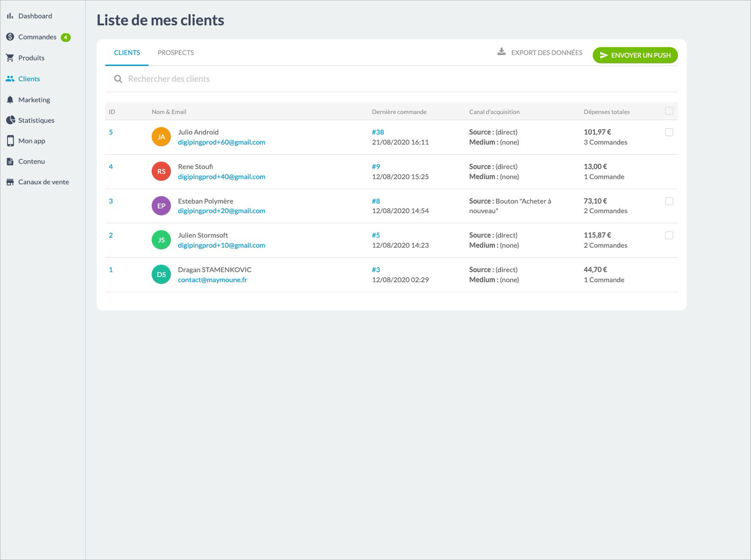Click email digipingprod+20@gmail.com

coord(222,211)
